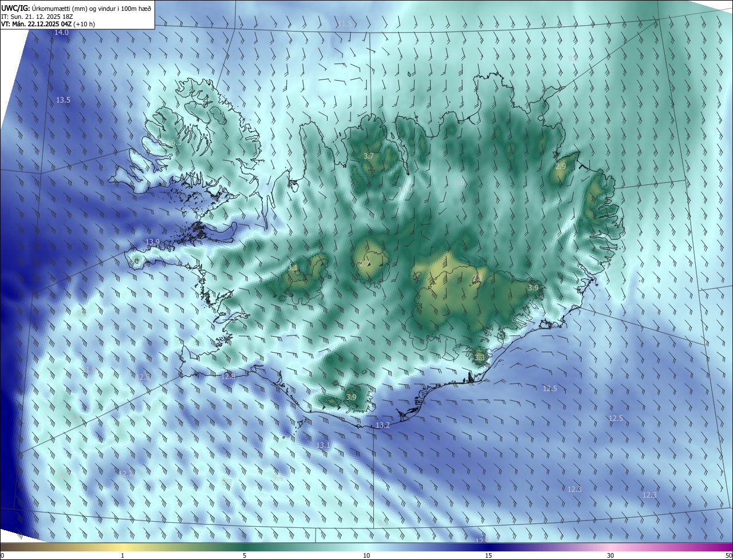
Task: Click the '3.1' value label
Action: coord(293,267)
